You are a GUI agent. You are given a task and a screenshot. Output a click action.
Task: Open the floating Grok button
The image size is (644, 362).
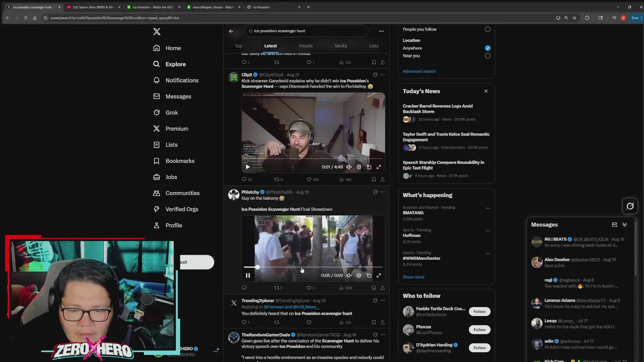coord(630,206)
